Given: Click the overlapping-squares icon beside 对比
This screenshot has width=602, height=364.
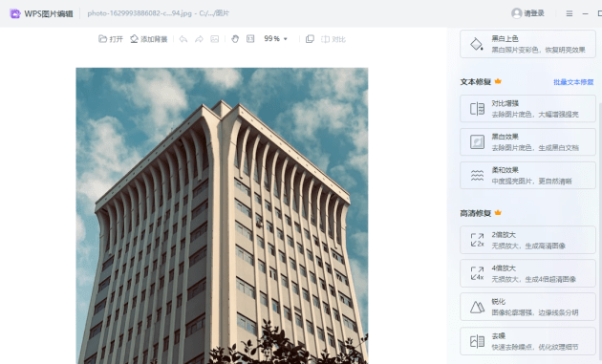Looking at the screenshot, I should (x=310, y=39).
